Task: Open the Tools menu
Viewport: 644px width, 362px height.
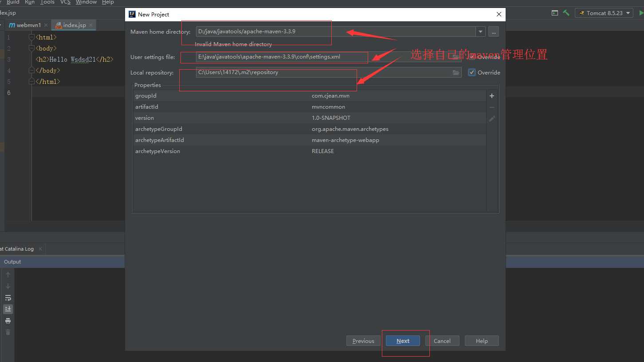Action: coord(47,2)
